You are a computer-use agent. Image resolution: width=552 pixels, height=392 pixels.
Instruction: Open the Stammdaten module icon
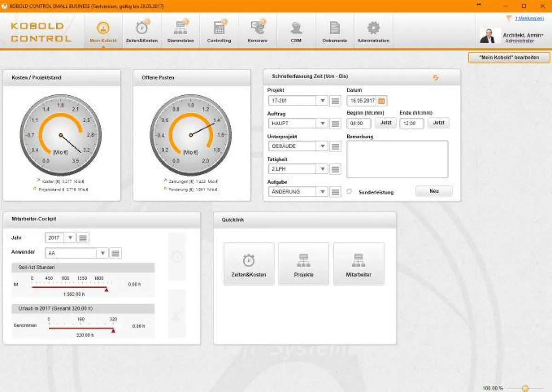[x=181, y=30]
